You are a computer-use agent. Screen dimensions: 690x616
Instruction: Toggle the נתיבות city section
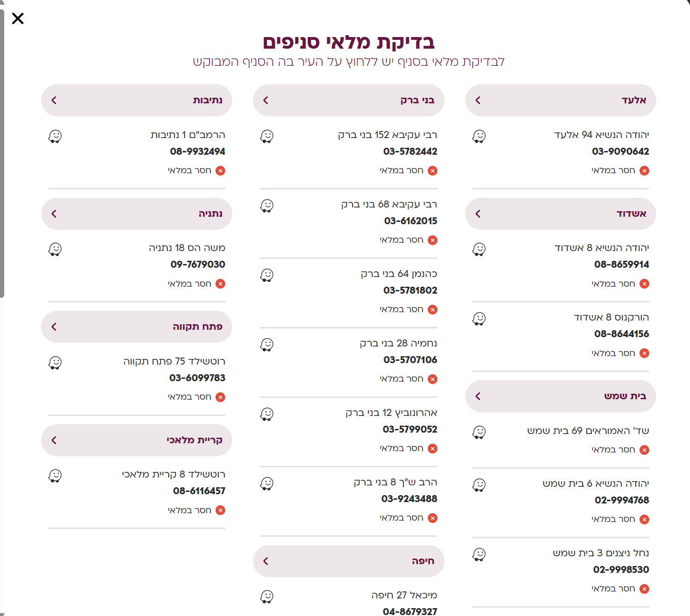[x=137, y=100]
